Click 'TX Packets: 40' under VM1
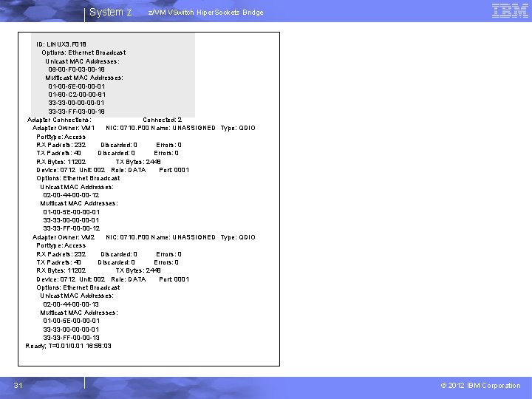Image resolution: width=532 pixels, height=399 pixels. coord(58,153)
